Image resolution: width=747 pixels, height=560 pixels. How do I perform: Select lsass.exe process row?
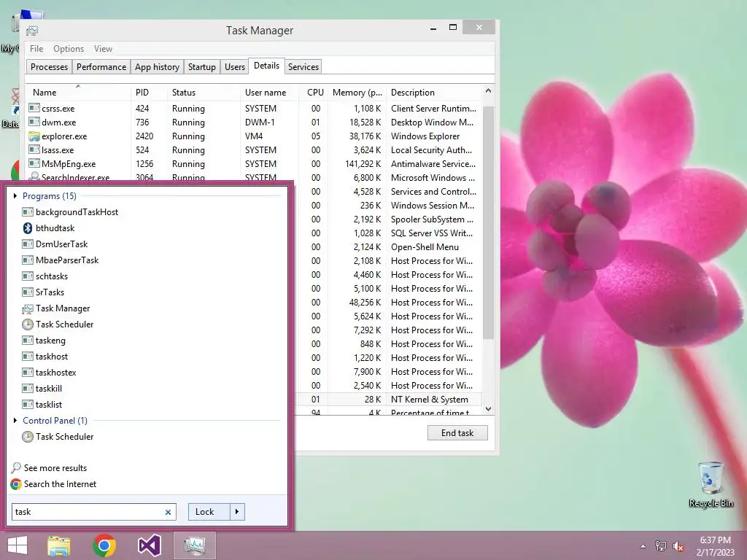255,150
